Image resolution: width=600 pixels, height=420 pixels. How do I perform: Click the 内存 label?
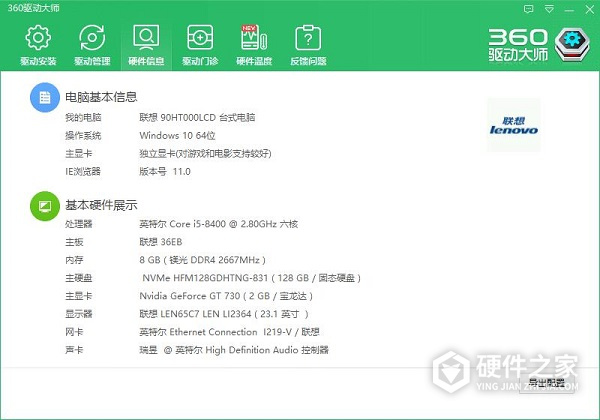tap(74, 260)
